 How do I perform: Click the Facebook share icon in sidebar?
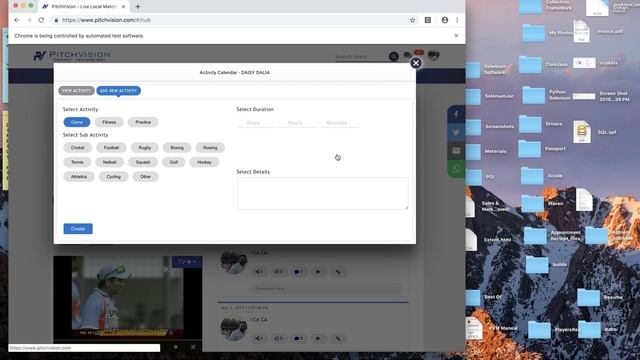click(x=456, y=114)
